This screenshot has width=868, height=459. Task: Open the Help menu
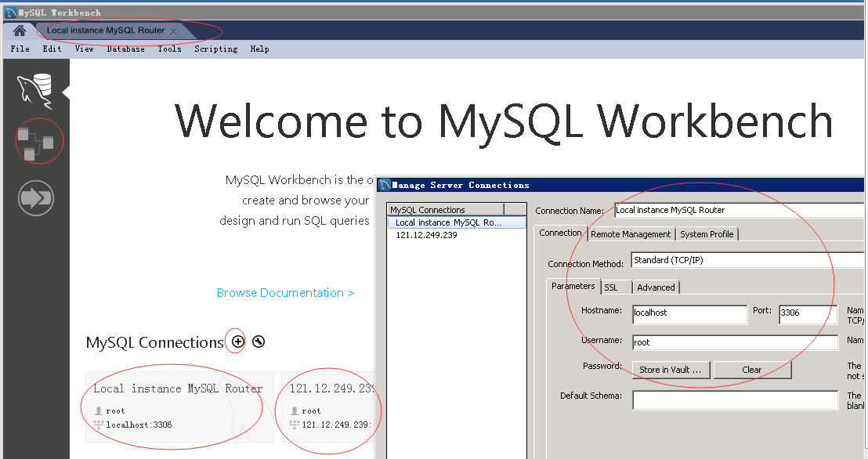[x=259, y=49]
